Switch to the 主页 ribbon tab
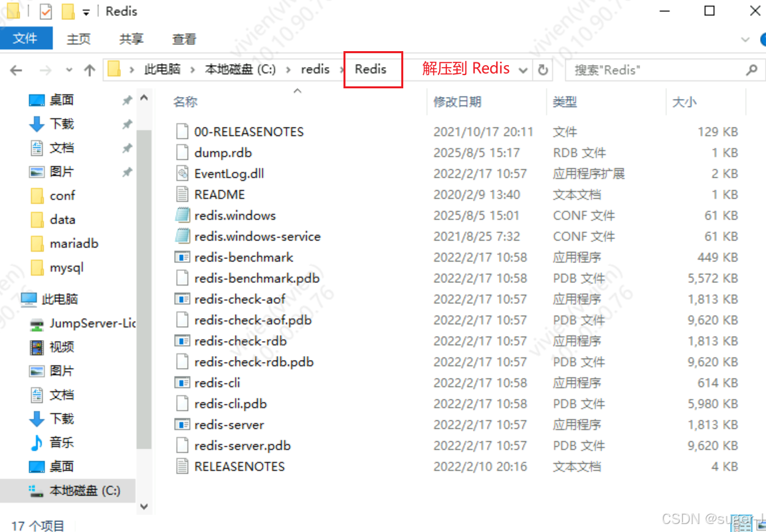This screenshot has width=766, height=532. [x=78, y=39]
